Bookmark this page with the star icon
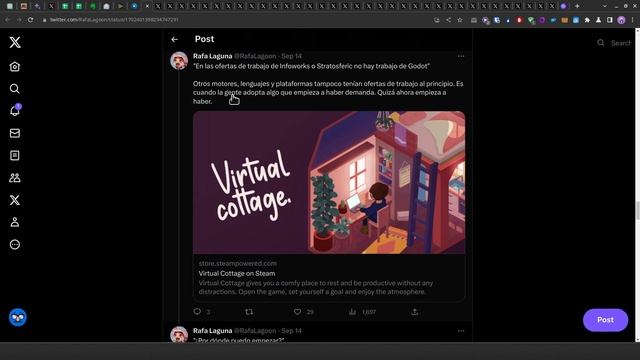 tap(460, 20)
